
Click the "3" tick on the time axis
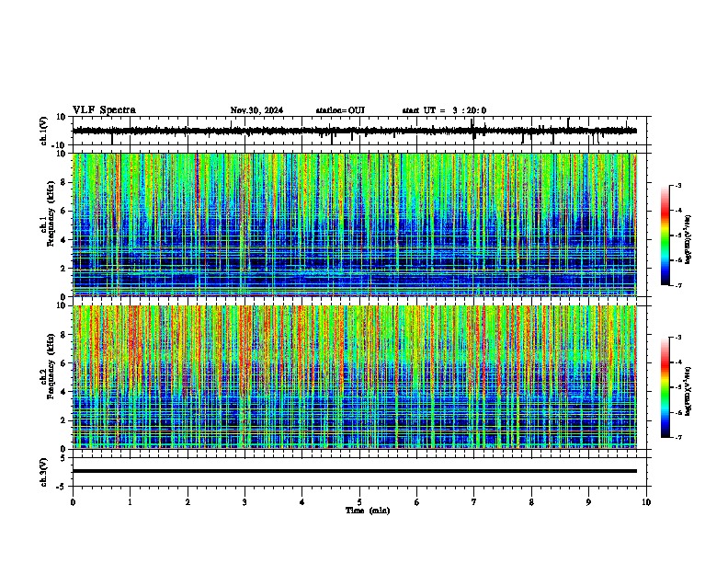point(245,502)
